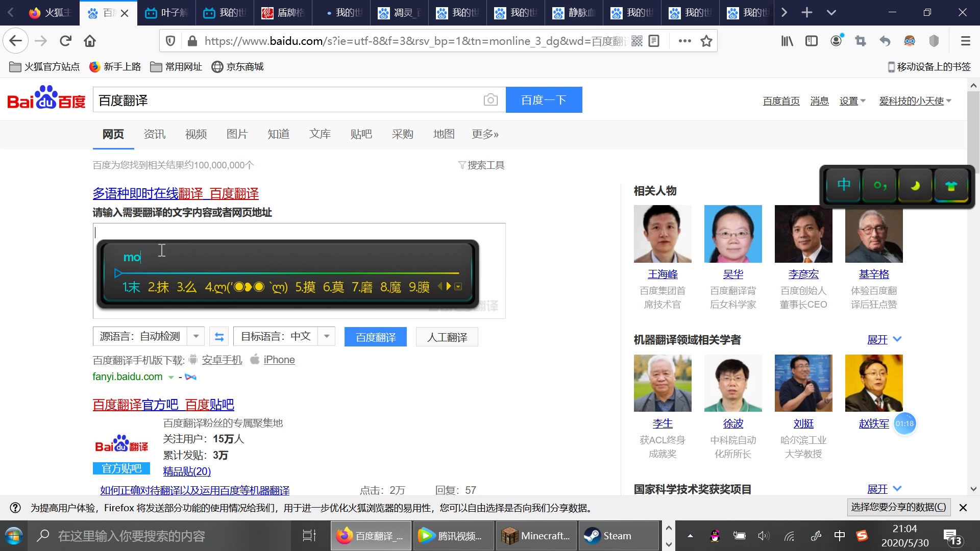
Task: Click the blue 百度翻译 translate button
Action: point(376,337)
